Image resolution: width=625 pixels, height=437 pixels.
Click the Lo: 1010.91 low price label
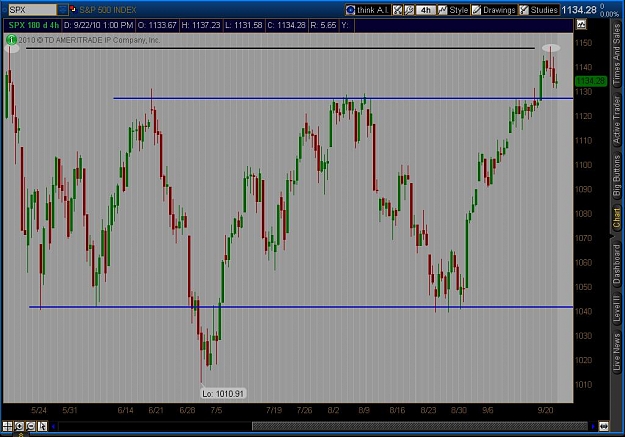(x=223, y=394)
